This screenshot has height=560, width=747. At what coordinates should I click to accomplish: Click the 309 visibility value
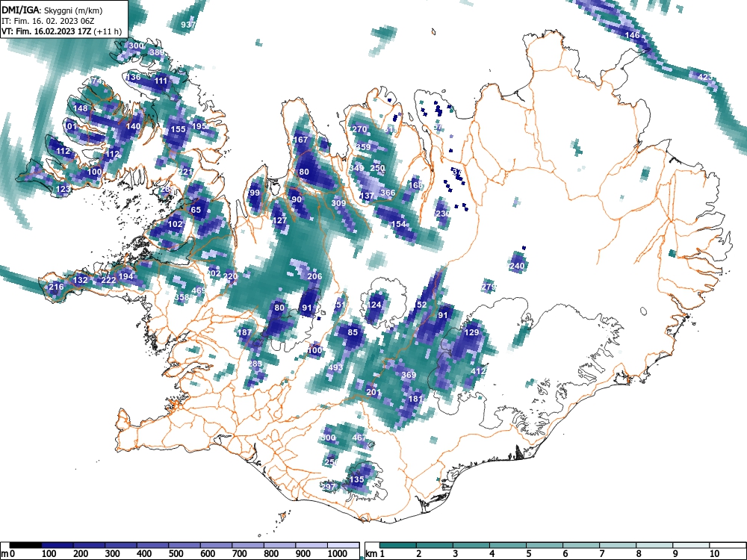pos(338,203)
